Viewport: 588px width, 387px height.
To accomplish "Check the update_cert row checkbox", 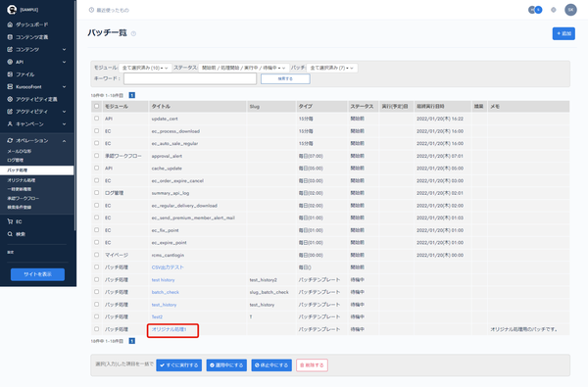I will (96, 119).
